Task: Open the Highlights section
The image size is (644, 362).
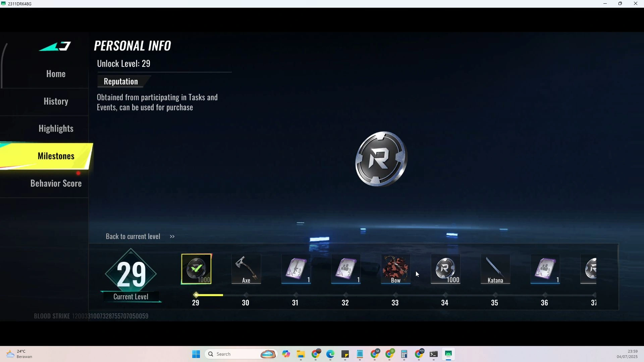Action: [x=56, y=129]
